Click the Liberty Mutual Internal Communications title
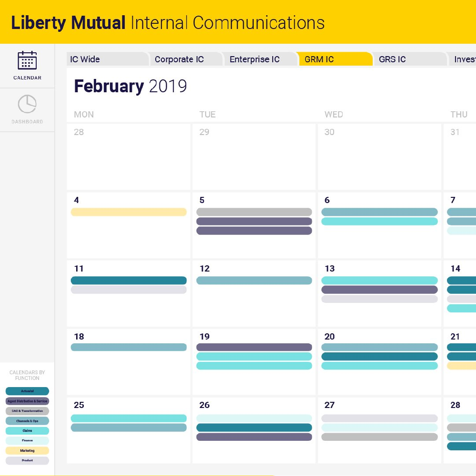This screenshot has width=476, height=476. click(x=168, y=23)
